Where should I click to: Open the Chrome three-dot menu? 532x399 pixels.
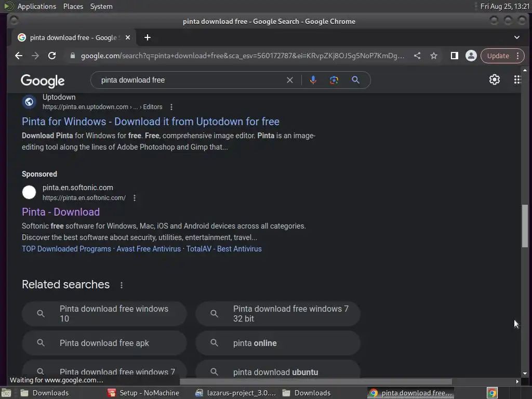(x=518, y=56)
